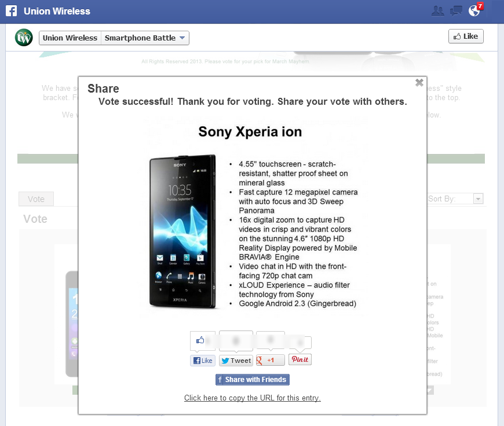Click the Facebook Like share button

point(203,361)
